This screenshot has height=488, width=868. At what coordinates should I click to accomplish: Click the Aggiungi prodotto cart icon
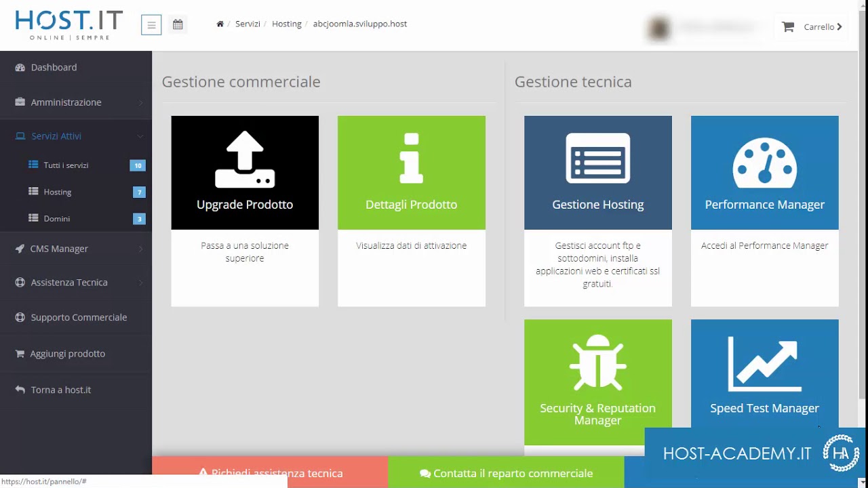point(20,354)
